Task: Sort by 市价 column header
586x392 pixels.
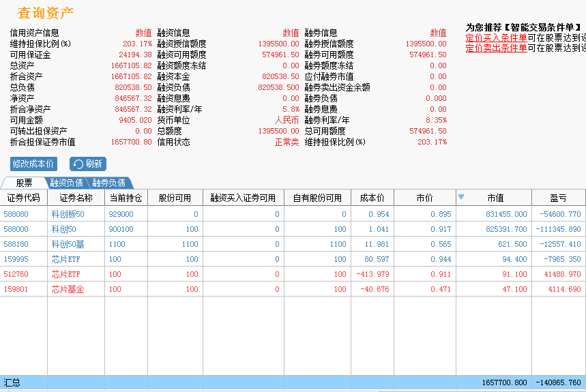Action: click(x=425, y=198)
